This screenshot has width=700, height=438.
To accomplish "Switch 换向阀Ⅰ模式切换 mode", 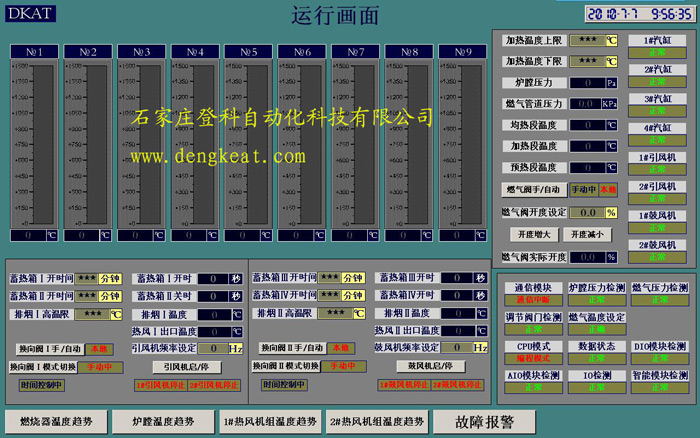I will (x=43, y=367).
